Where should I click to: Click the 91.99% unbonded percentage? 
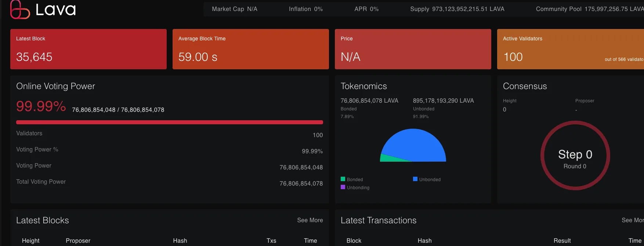coord(421,117)
